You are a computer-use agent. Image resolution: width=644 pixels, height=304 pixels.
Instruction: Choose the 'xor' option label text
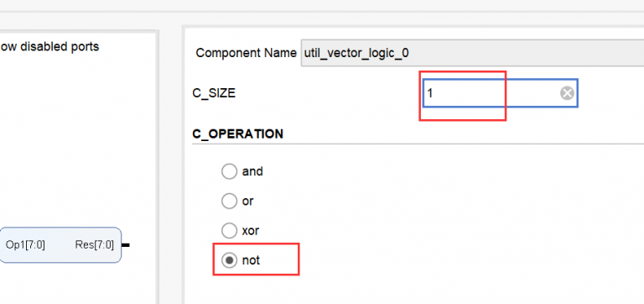pyautogui.click(x=251, y=231)
